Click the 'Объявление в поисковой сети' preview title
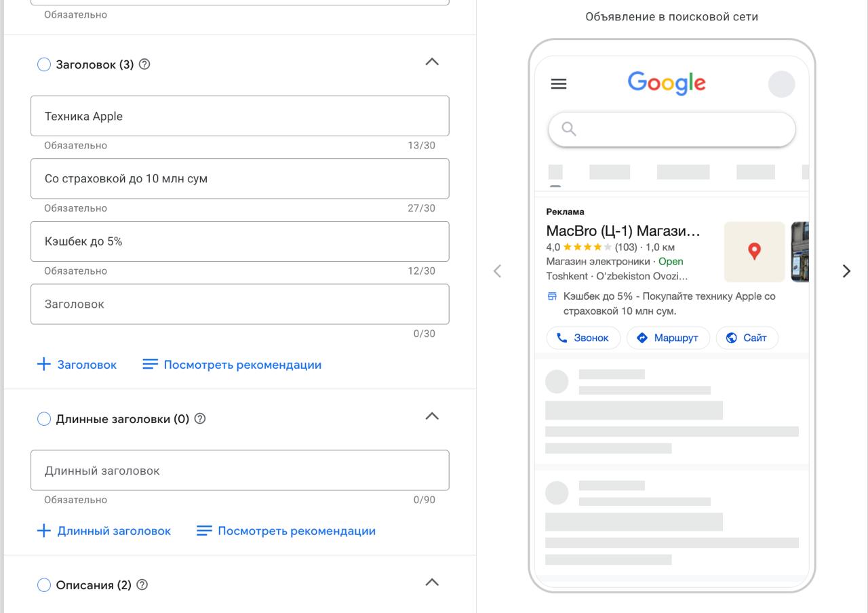The height and width of the screenshot is (613, 868). click(672, 17)
